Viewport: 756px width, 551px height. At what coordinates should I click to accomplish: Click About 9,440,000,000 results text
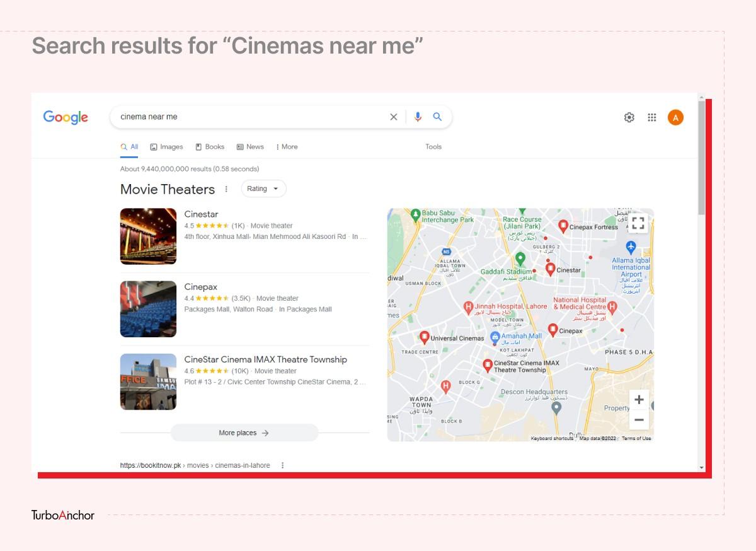coord(190,169)
